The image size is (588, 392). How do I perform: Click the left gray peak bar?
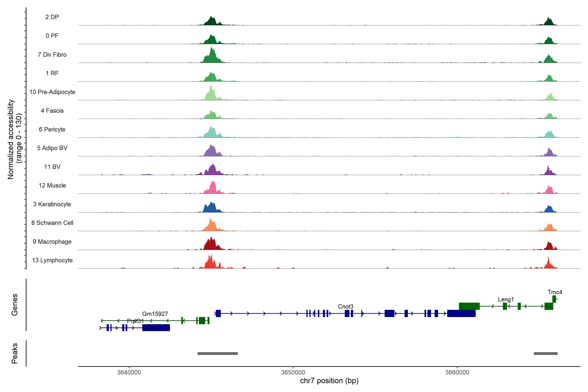coord(218,353)
